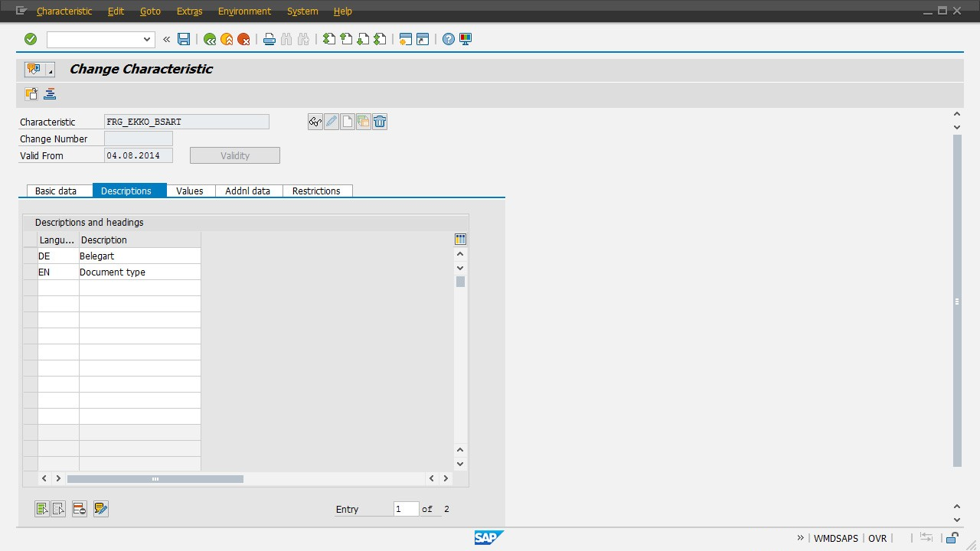Expand the services for object dropdown arrow

[51, 70]
